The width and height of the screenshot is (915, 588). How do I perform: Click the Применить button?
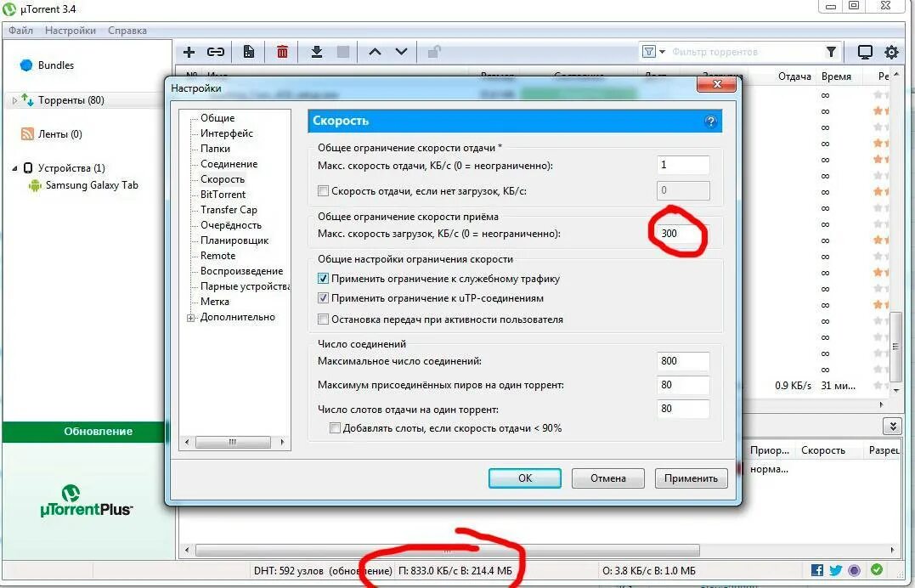tap(691, 478)
